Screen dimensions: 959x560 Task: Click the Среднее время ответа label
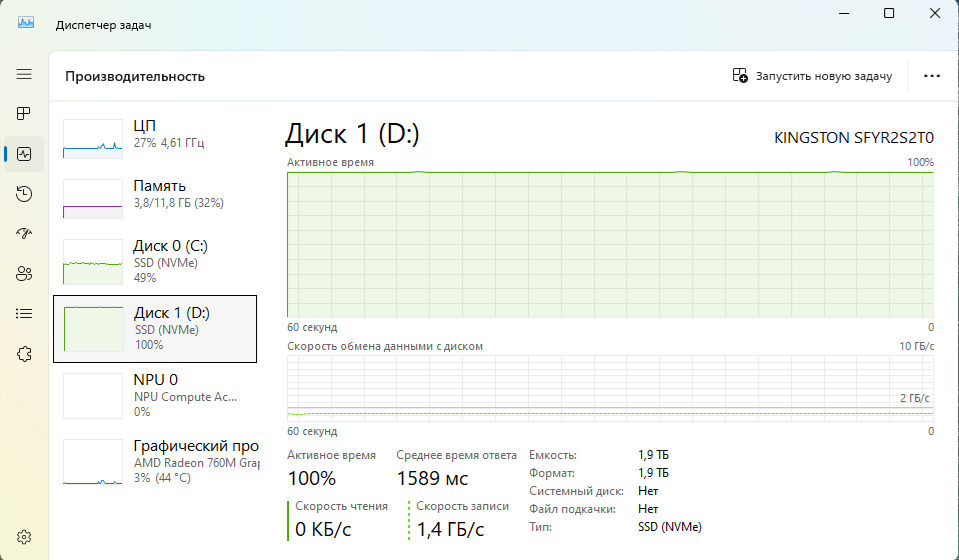pos(456,455)
